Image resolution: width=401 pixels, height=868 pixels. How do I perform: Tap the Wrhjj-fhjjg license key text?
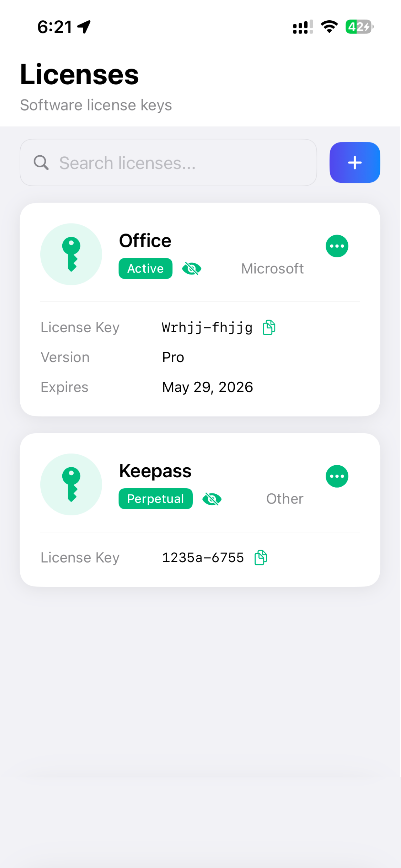[207, 327]
